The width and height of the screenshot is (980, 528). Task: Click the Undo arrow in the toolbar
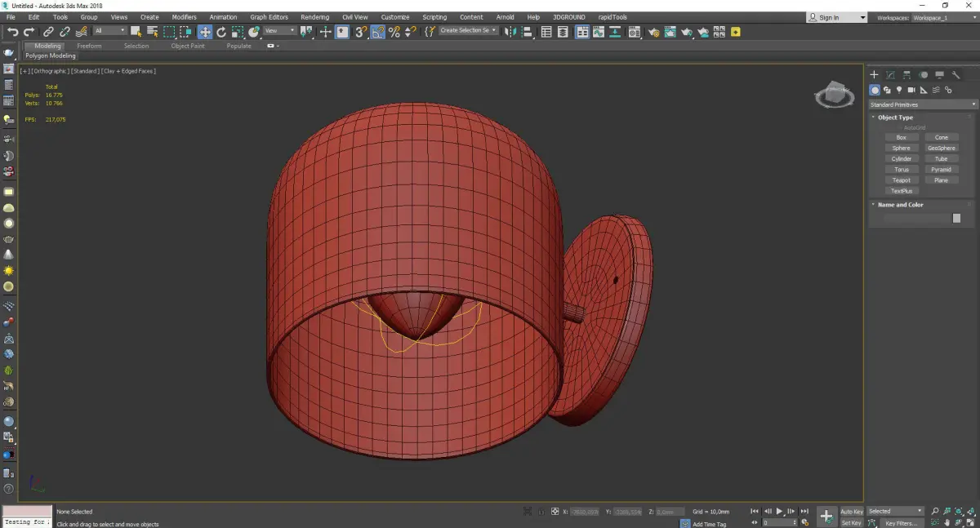coord(12,32)
